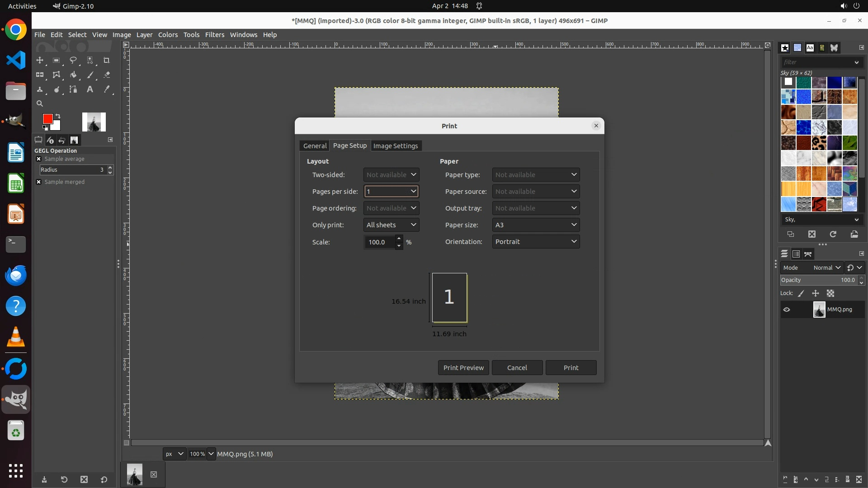Expand the Orientation dropdown
The height and width of the screenshot is (488, 868).
(x=536, y=242)
